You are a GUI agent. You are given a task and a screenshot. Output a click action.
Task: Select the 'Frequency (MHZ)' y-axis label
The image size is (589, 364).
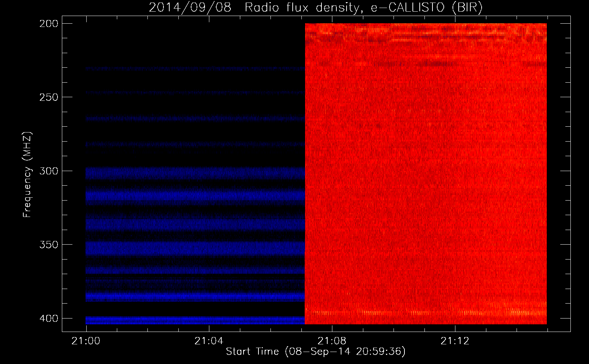[28, 175]
